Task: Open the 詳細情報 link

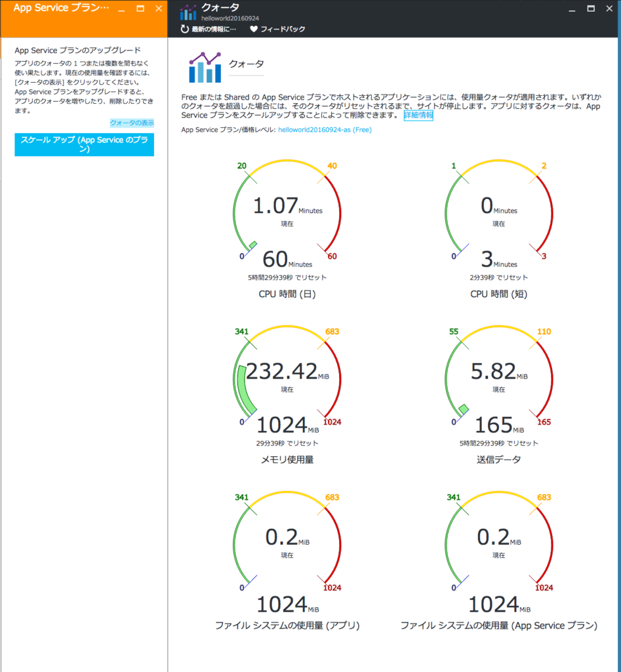Action: 418,115
